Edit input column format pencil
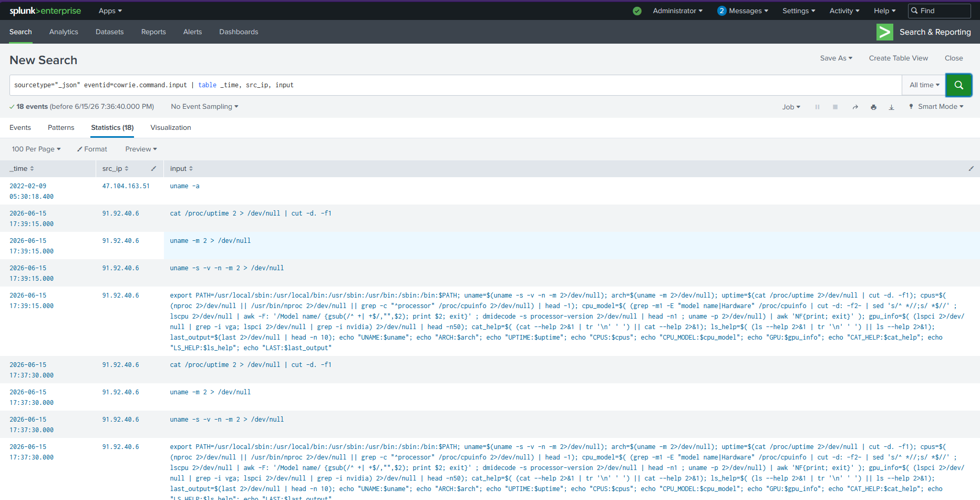The height and width of the screenshot is (500, 980). [x=971, y=169]
